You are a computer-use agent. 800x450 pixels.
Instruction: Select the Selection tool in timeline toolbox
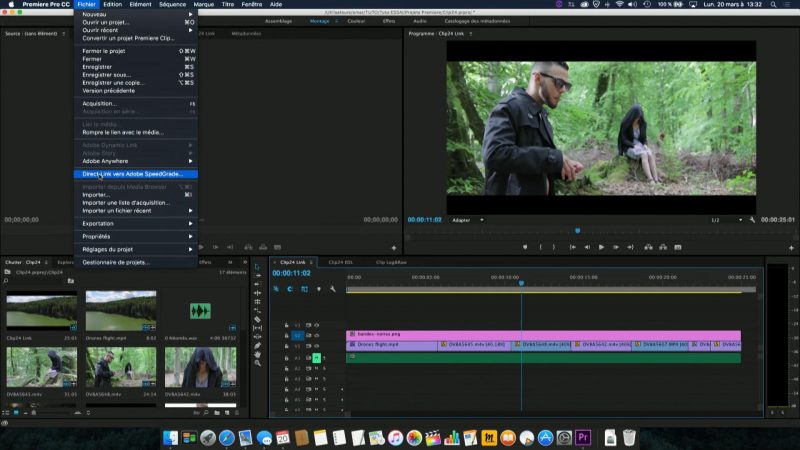coord(257,267)
